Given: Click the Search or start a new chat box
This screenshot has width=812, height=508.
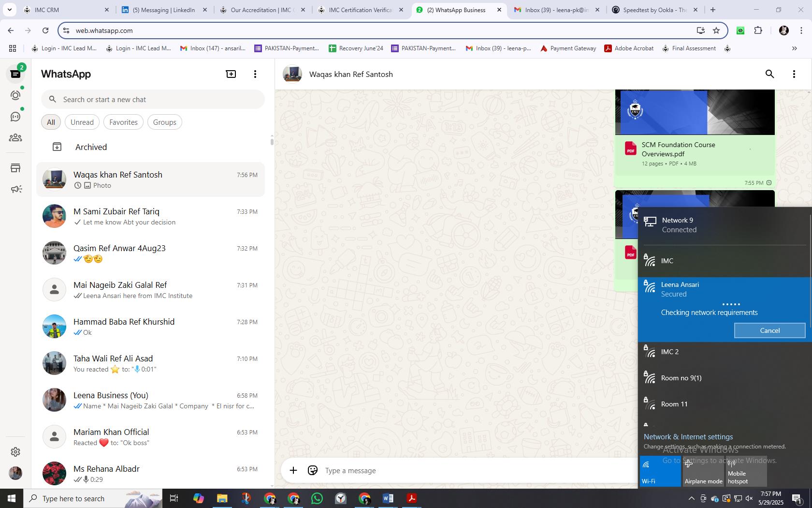Looking at the screenshot, I should (x=153, y=99).
